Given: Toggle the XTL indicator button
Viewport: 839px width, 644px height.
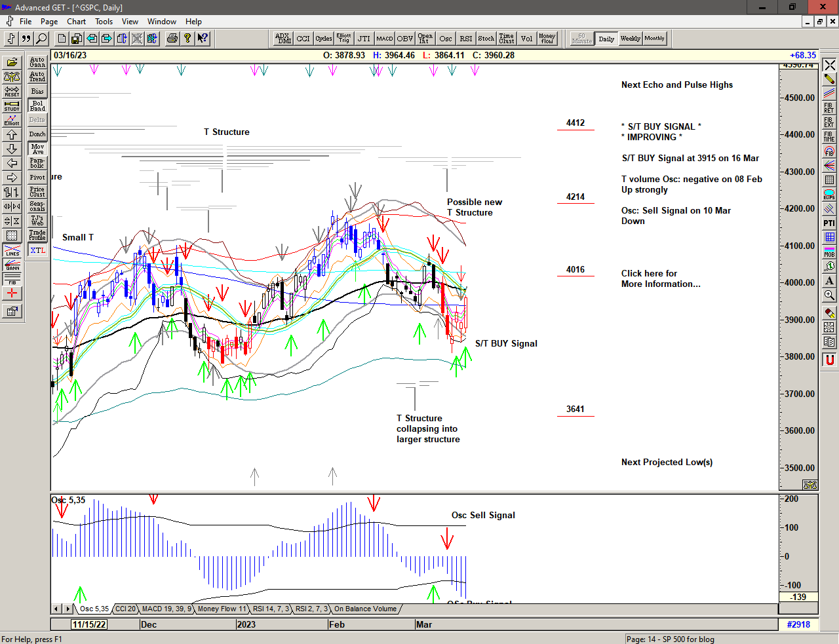Looking at the screenshot, I should [37, 250].
